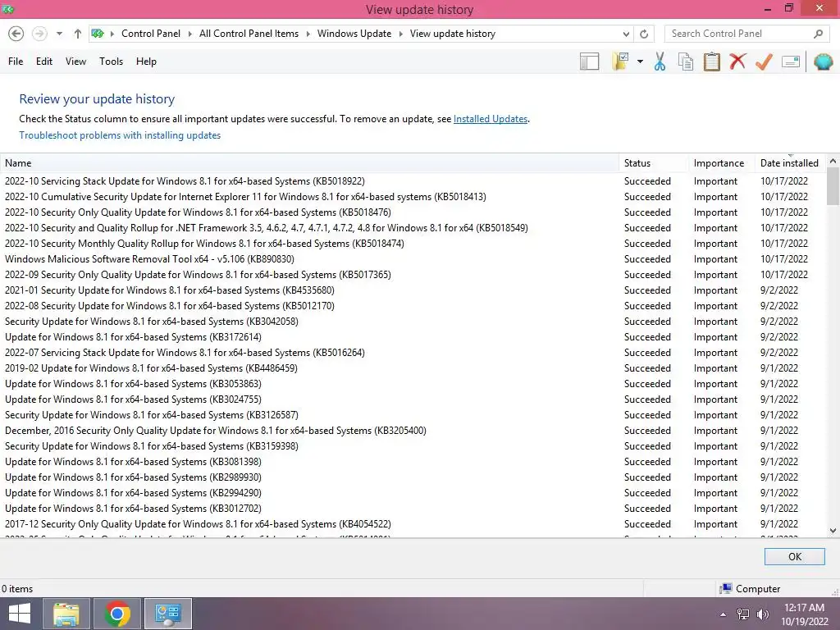Click the globe icon in toolbar
Image resolution: width=840 pixels, height=630 pixels.
point(823,62)
